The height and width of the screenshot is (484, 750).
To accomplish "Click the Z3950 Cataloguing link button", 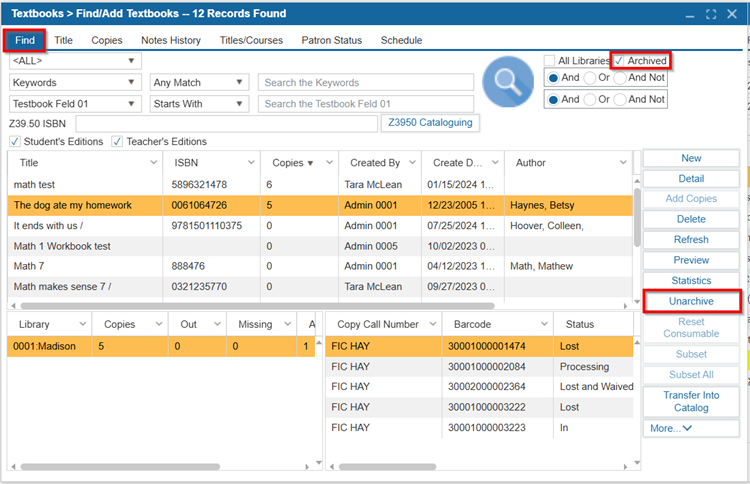I will pos(430,122).
